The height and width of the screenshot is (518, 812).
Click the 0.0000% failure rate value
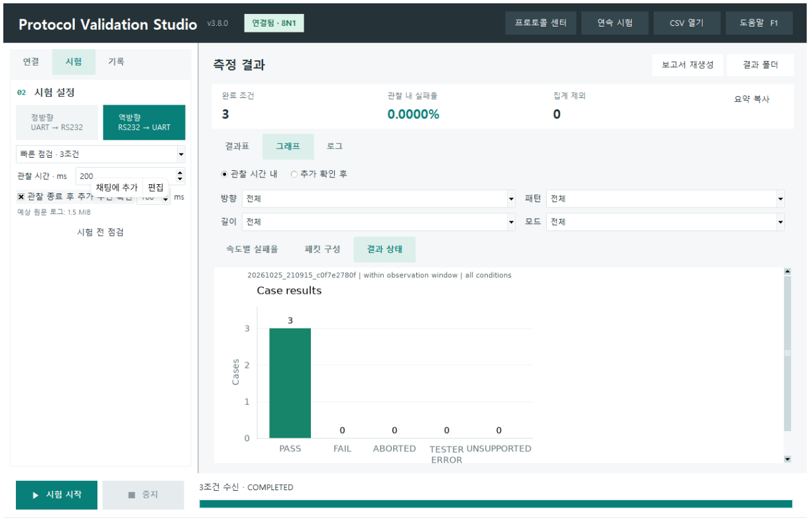414,114
